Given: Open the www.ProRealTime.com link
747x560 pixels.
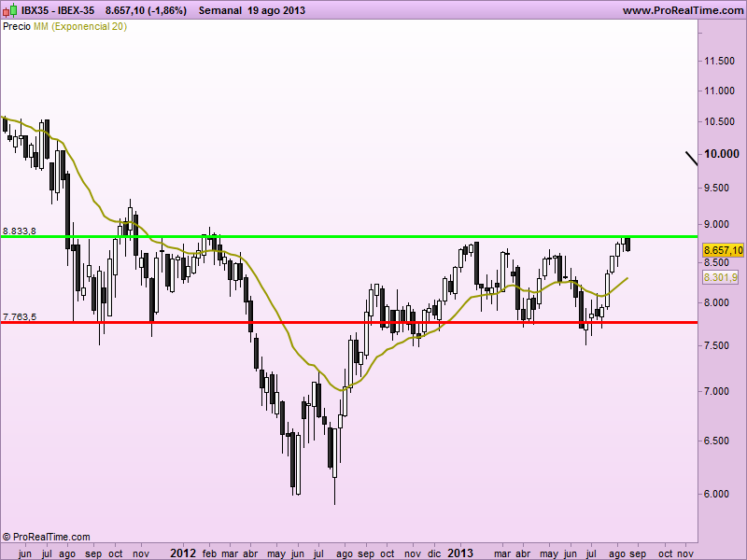Looking at the screenshot, I should 683,10.
